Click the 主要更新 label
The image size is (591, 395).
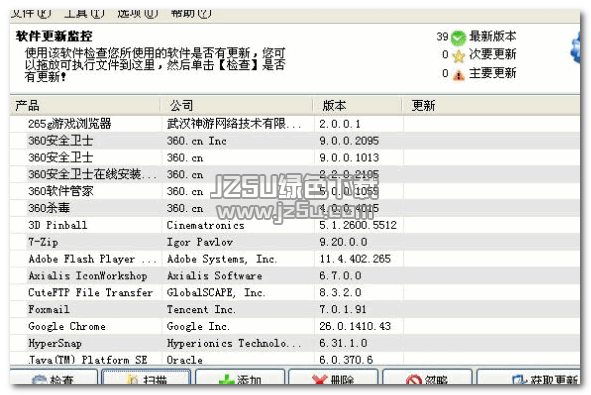coord(493,73)
